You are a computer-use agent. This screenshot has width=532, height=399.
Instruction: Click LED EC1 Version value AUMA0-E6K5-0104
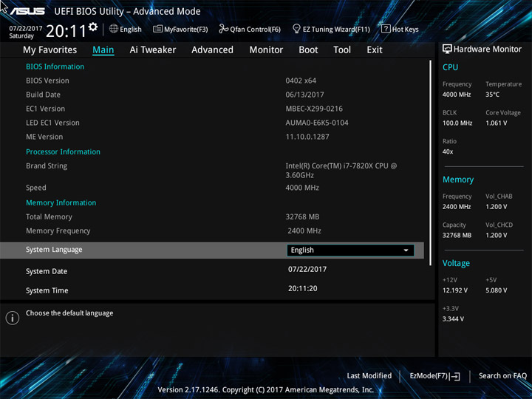click(x=317, y=123)
